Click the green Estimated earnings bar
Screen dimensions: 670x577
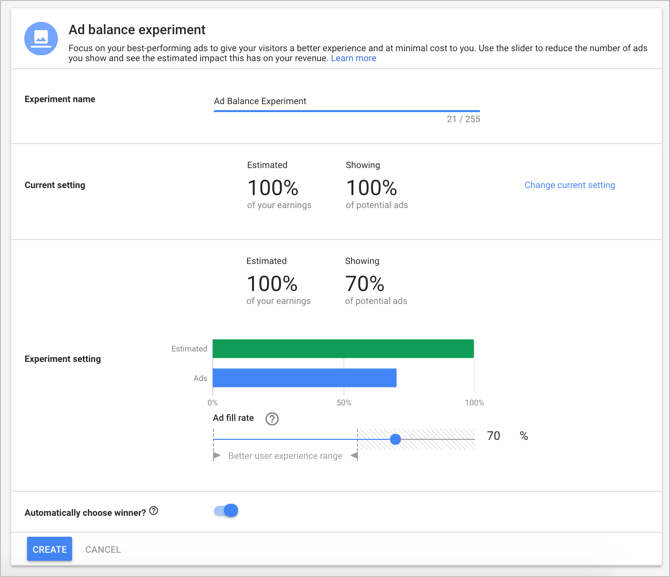343,349
